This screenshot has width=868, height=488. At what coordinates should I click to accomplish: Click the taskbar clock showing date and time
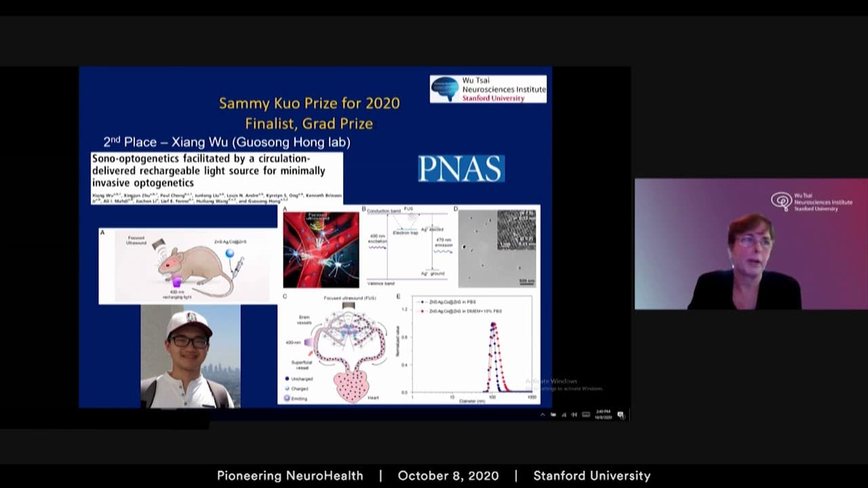pyautogui.click(x=604, y=414)
